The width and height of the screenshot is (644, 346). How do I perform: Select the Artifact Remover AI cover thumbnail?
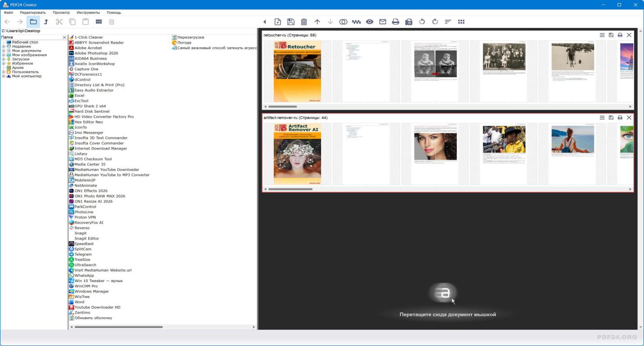pyautogui.click(x=297, y=154)
